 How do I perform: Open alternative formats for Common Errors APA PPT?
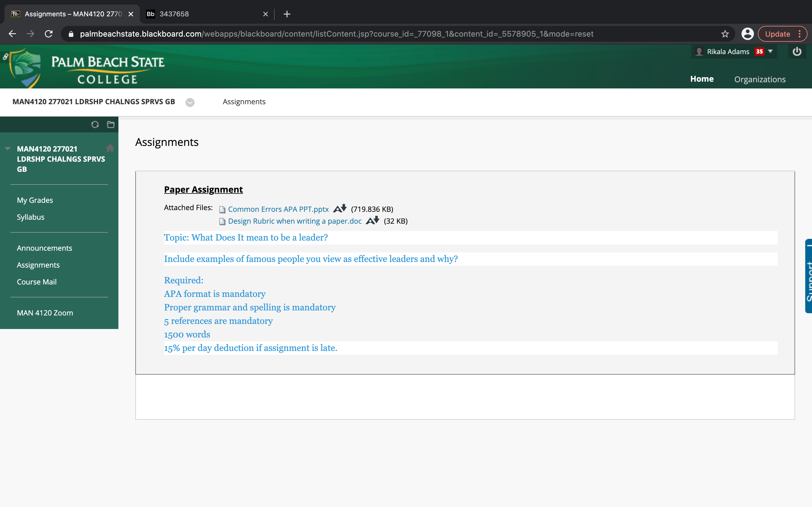click(339, 208)
